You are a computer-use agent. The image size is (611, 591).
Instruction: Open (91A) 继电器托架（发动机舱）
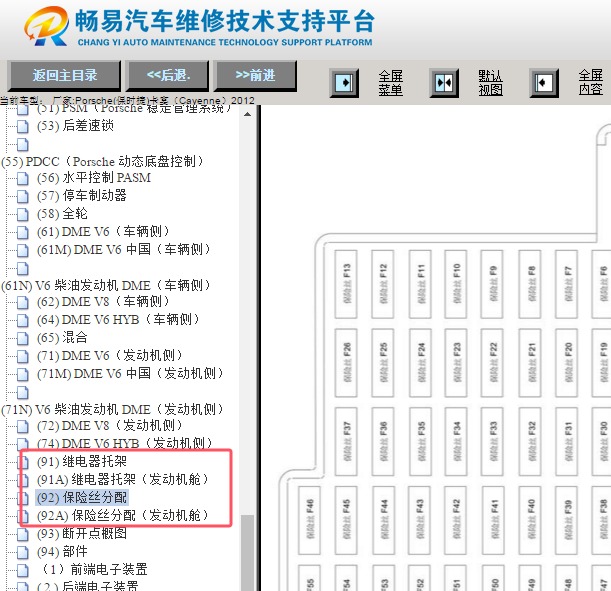pyautogui.click(x=123, y=479)
